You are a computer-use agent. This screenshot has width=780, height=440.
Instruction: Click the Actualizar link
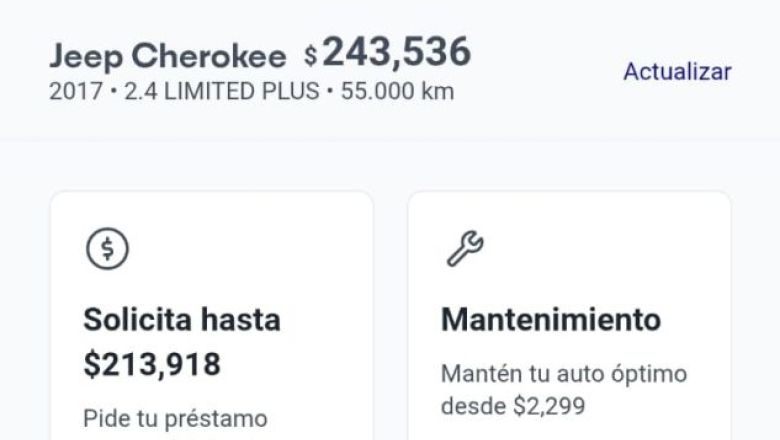677,72
